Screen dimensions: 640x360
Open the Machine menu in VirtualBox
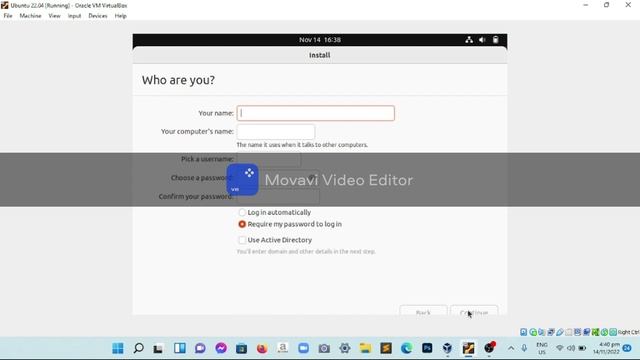pos(30,16)
